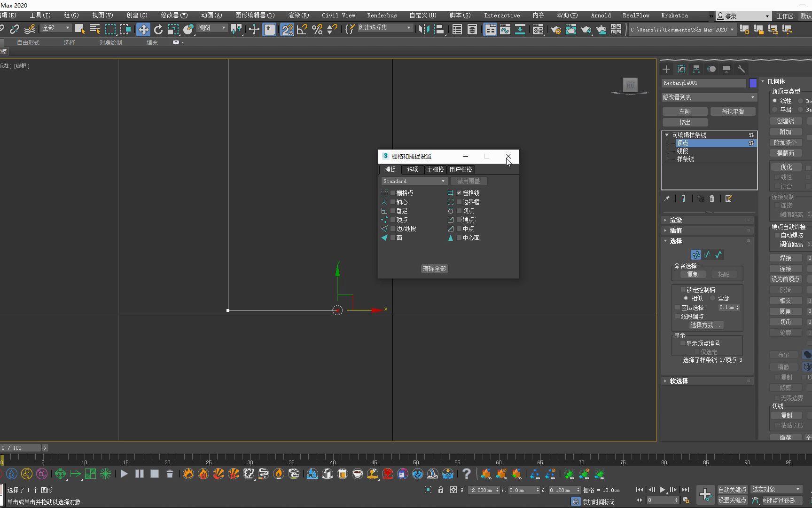Click the Lathe modifier button
The height and width of the screenshot is (508, 812).
tap(685, 111)
